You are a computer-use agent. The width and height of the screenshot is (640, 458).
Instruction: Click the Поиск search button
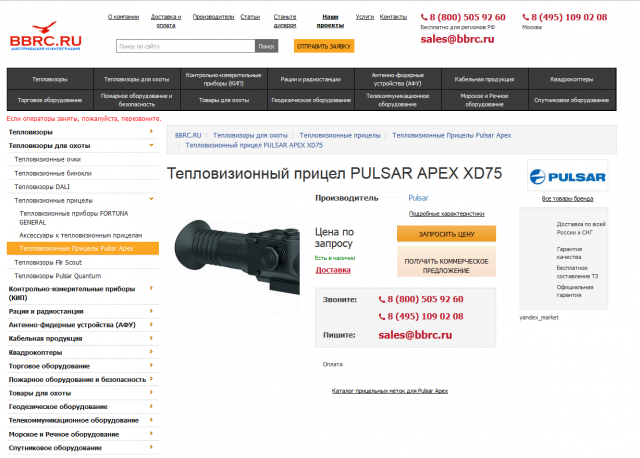point(267,46)
